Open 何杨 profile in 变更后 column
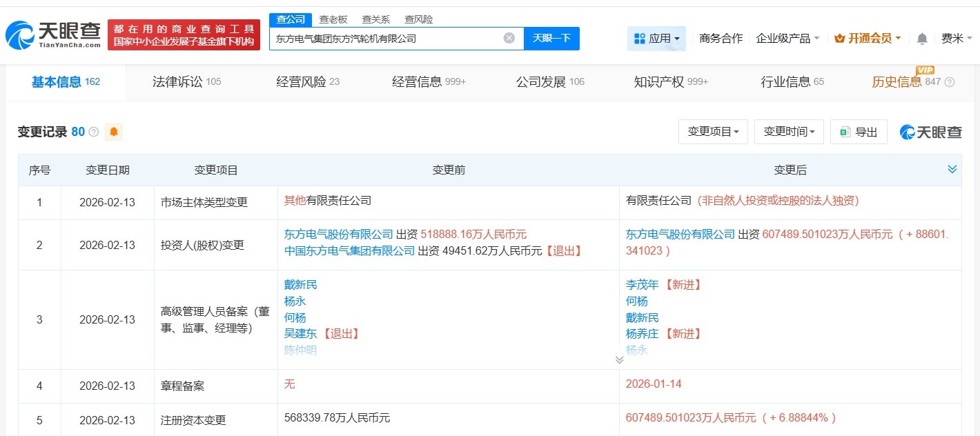Image resolution: width=980 pixels, height=436 pixels. (637, 301)
